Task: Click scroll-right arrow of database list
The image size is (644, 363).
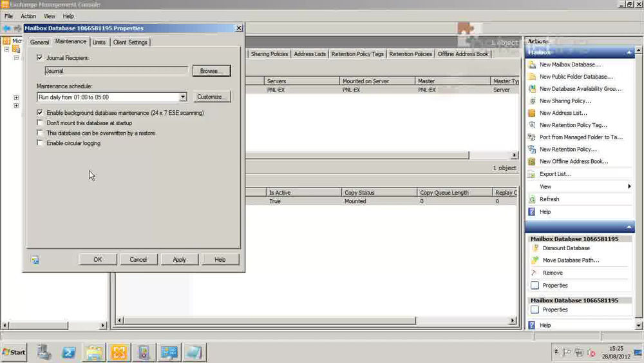Action: [x=514, y=155]
